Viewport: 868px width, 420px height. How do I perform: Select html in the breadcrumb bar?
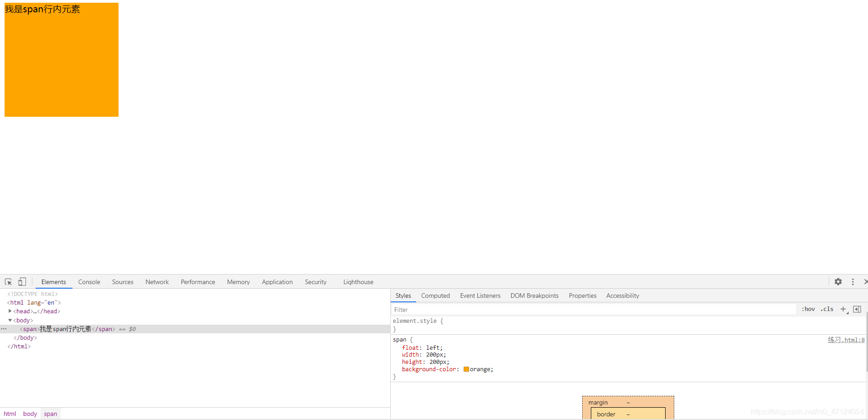(x=10, y=414)
